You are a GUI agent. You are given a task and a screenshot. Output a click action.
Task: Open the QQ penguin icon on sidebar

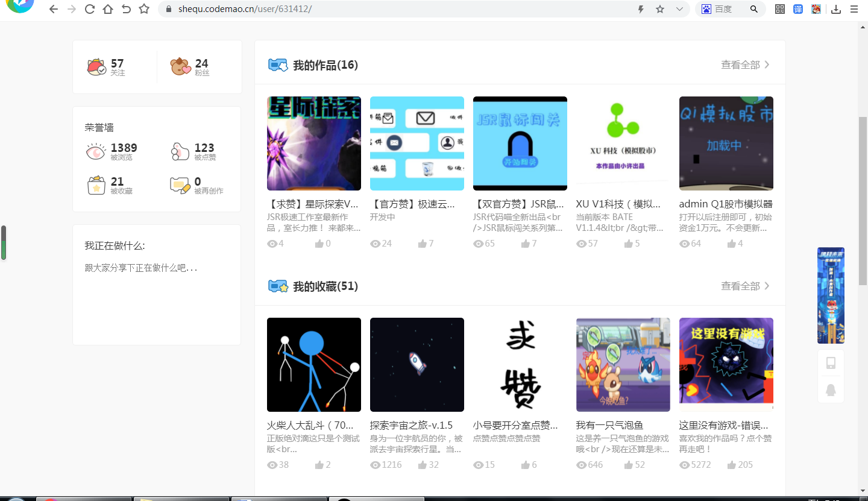click(x=831, y=390)
